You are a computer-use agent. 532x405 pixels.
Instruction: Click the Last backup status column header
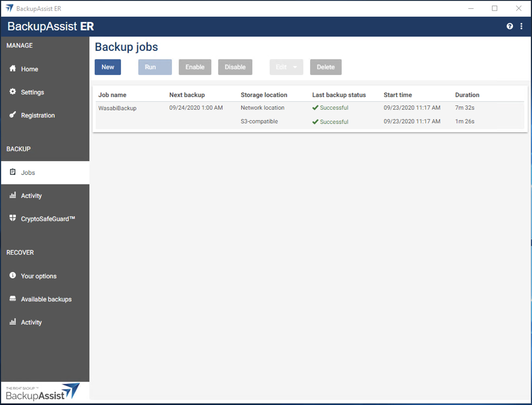pyautogui.click(x=339, y=95)
